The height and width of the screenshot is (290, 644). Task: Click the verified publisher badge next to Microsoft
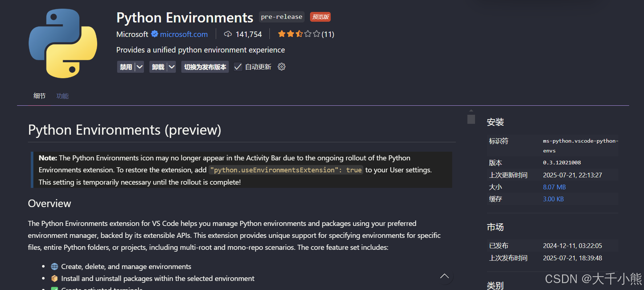(154, 34)
